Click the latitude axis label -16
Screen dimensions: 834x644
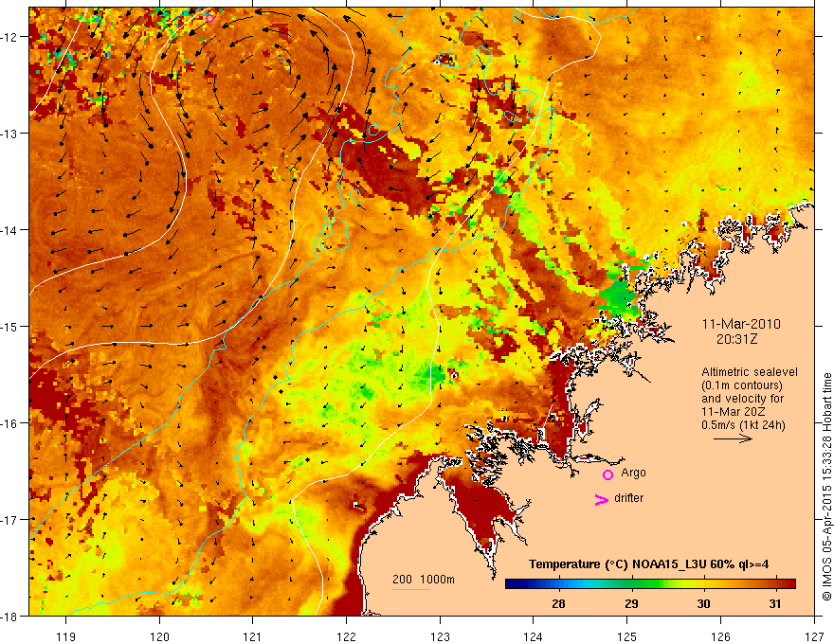[x=10, y=423]
